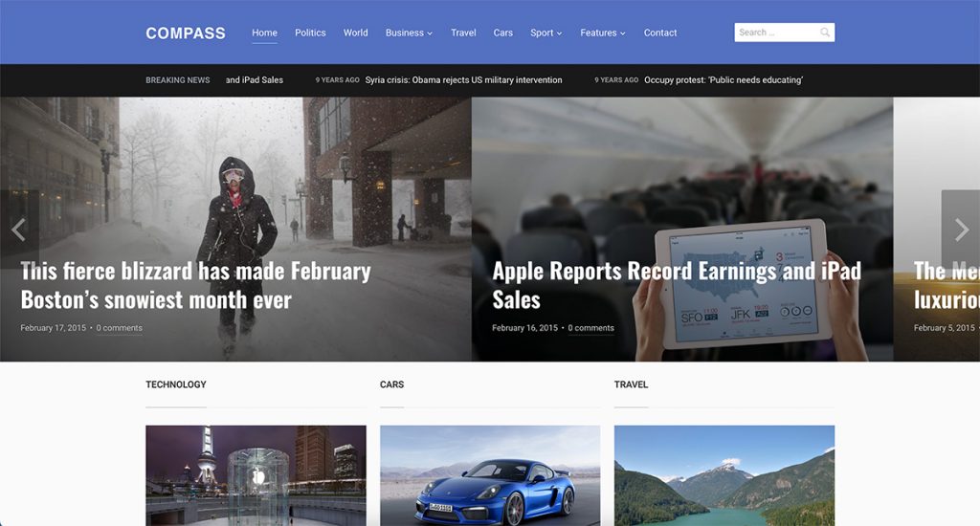Click into the Search input field
Screen dimensions: 980x526
776,33
